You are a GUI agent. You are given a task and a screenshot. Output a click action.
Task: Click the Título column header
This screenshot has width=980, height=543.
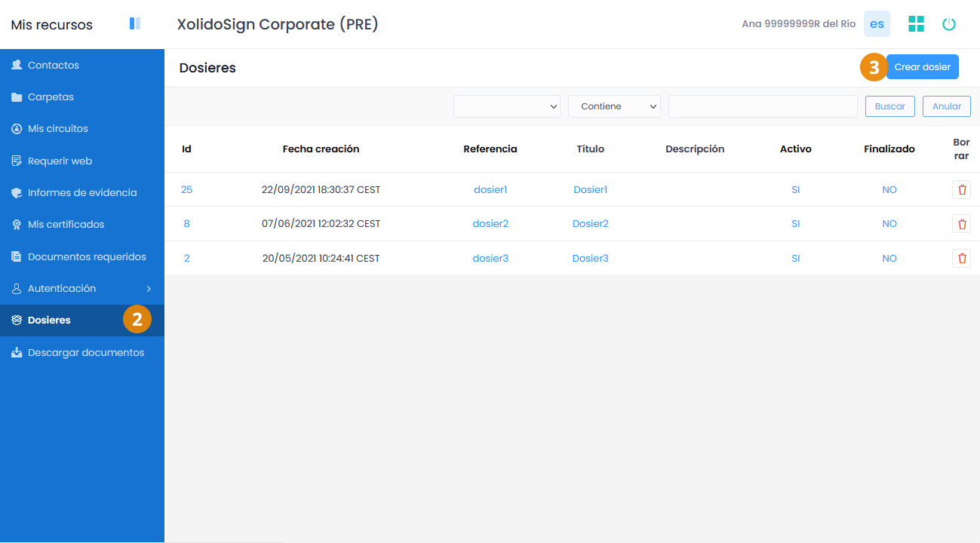tap(590, 149)
